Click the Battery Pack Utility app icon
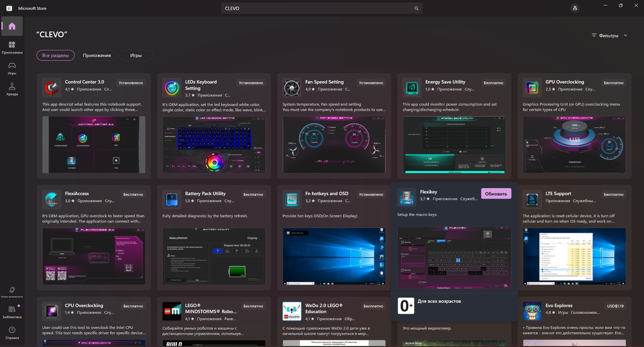 [x=172, y=199]
